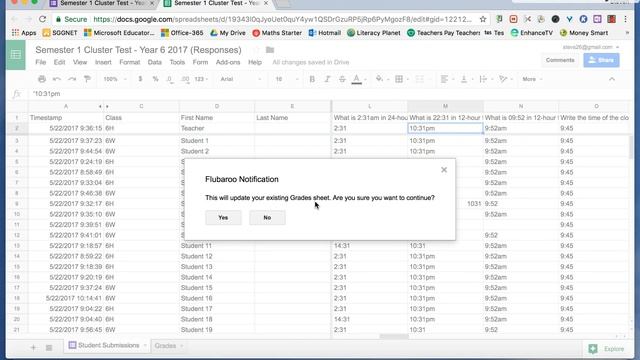The width and height of the screenshot is (640, 360).
Task: Open the Literacy Planet bookmark
Action: click(373, 33)
